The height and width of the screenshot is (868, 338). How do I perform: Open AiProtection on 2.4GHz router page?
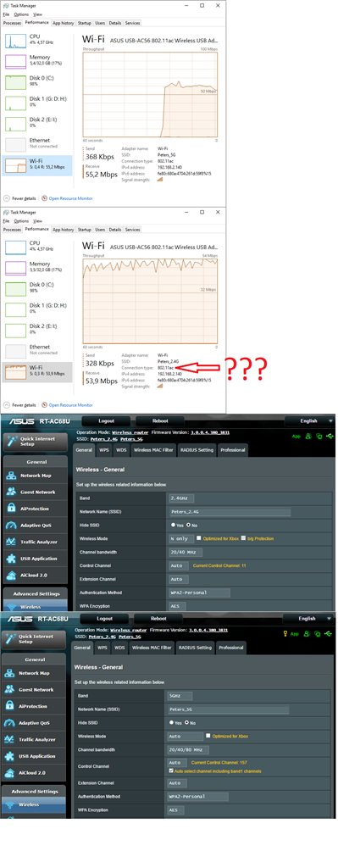[x=34, y=509]
